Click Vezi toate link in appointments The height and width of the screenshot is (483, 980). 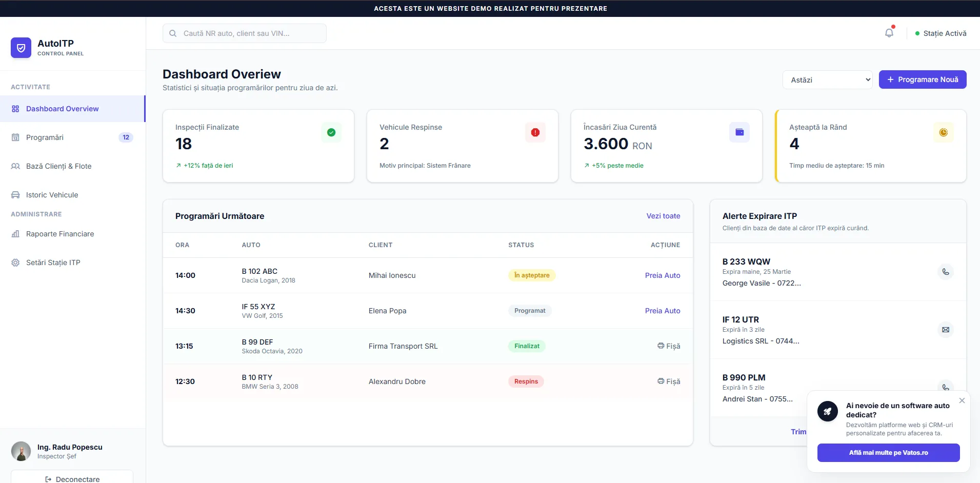click(663, 216)
